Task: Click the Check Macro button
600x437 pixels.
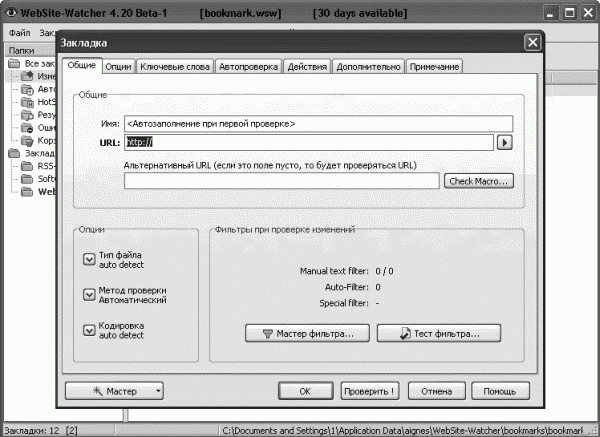Action: click(x=479, y=181)
